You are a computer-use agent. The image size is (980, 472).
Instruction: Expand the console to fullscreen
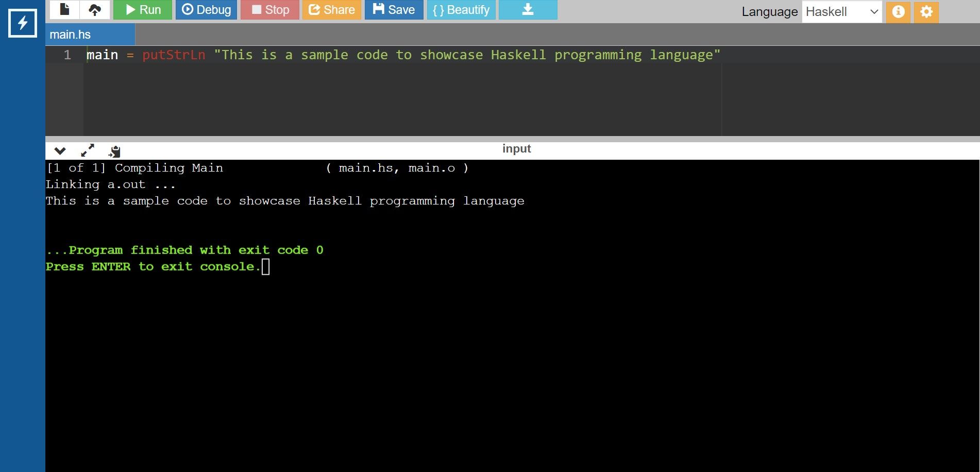tap(87, 150)
